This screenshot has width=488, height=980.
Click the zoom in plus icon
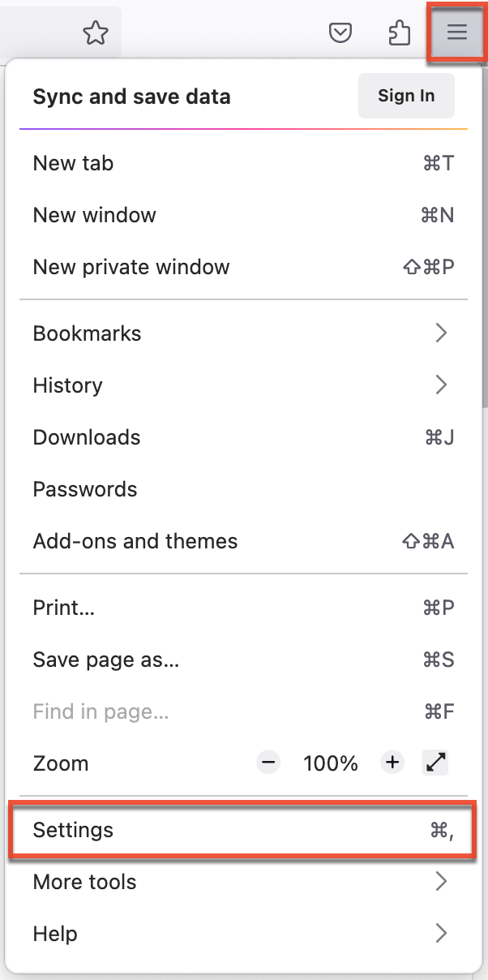pyautogui.click(x=392, y=763)
